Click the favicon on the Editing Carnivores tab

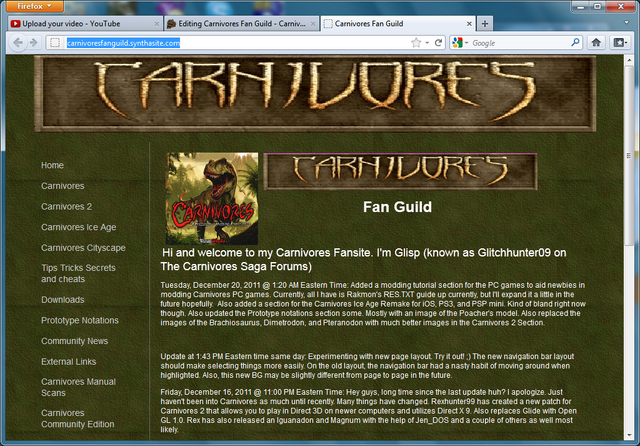pyautogui.click(x=171, y=24)
